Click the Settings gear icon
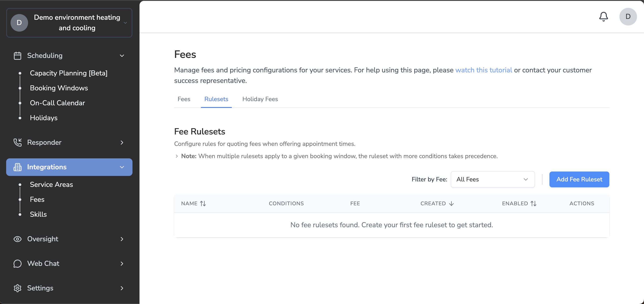The image size is (644, 304). click(17, 288)
